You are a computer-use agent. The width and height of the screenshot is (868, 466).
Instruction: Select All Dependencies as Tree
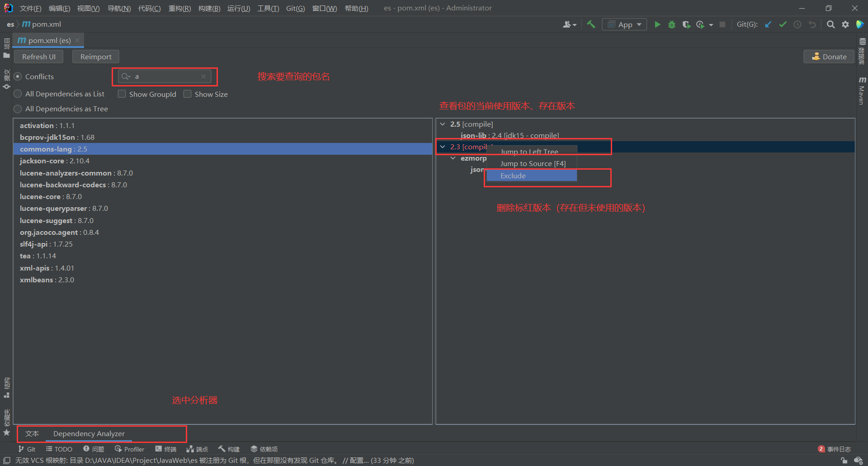pyautogui.click(x=18, y=109)
